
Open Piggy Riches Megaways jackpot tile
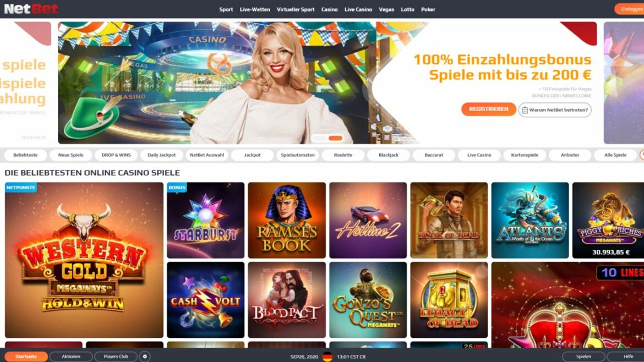point(608,221)
